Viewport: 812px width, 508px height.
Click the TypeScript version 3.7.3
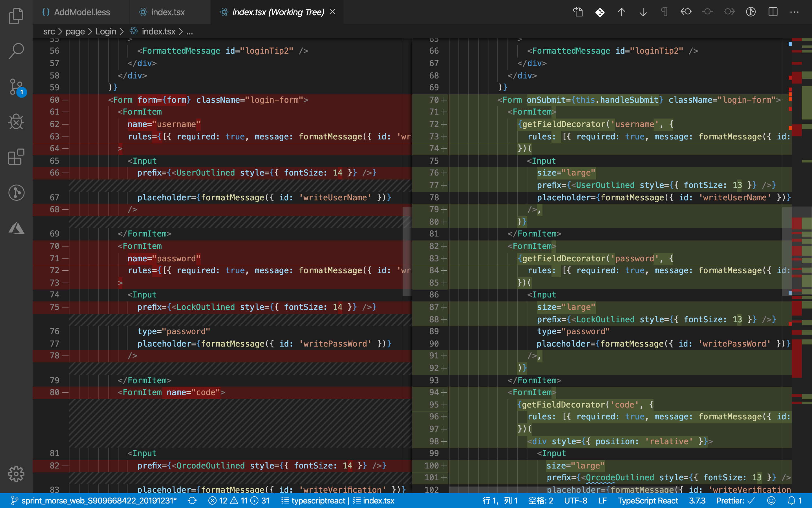(697, 501)
